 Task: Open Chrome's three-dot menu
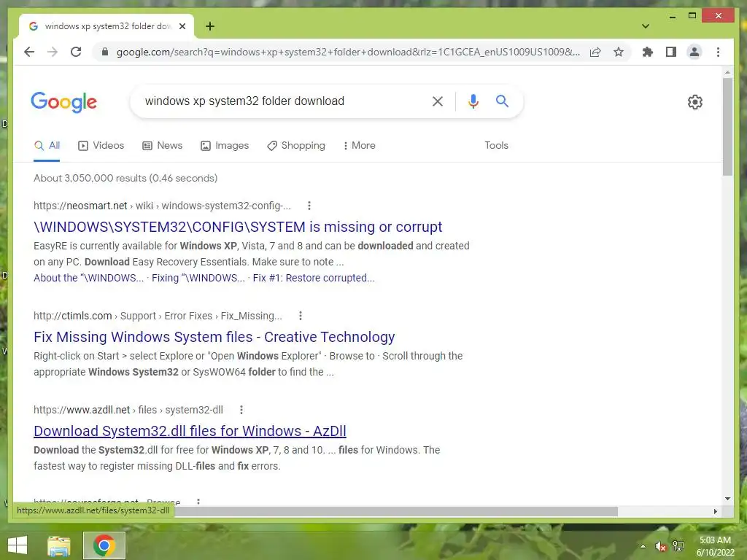[718, 52]
